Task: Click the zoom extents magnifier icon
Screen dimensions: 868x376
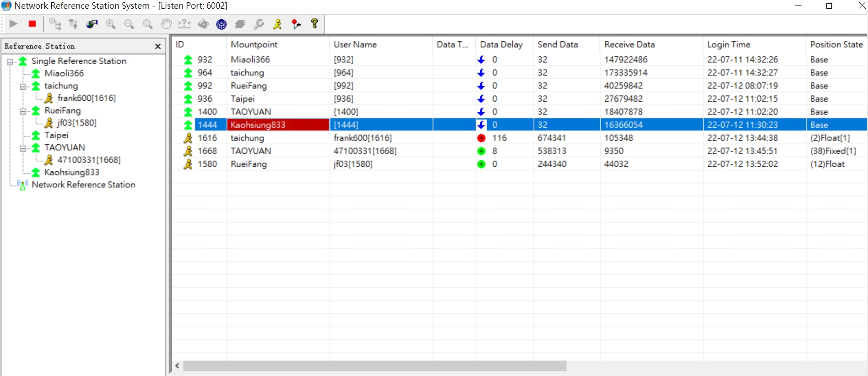Action: tap(147, 24)
